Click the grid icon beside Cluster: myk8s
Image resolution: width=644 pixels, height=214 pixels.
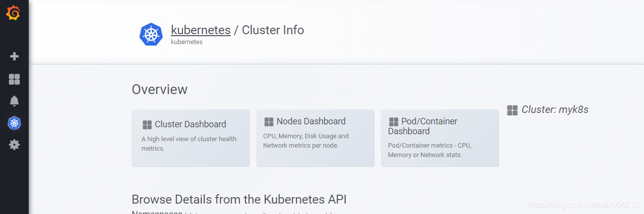512,110
